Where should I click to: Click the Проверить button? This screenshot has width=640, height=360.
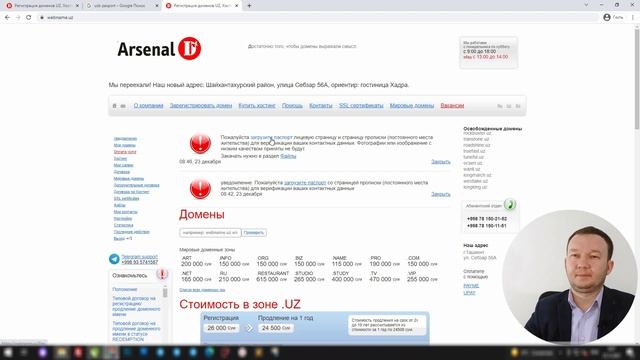coord(254,233)
